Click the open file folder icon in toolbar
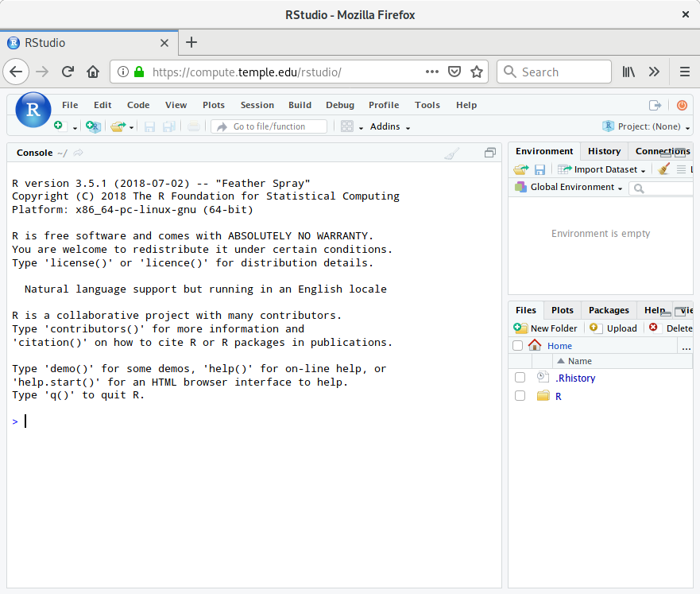 [118, 127]
